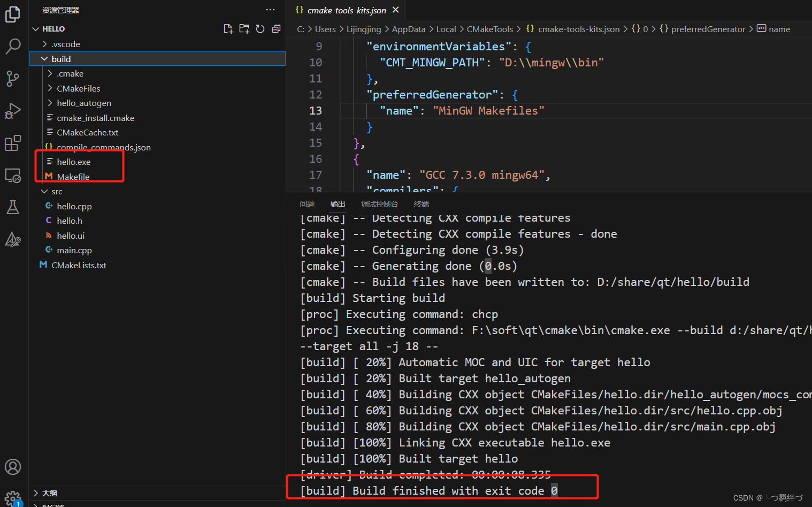The image size is (812, 507).
Task: Open the Accounts menu
Action: tap(13, 467)
